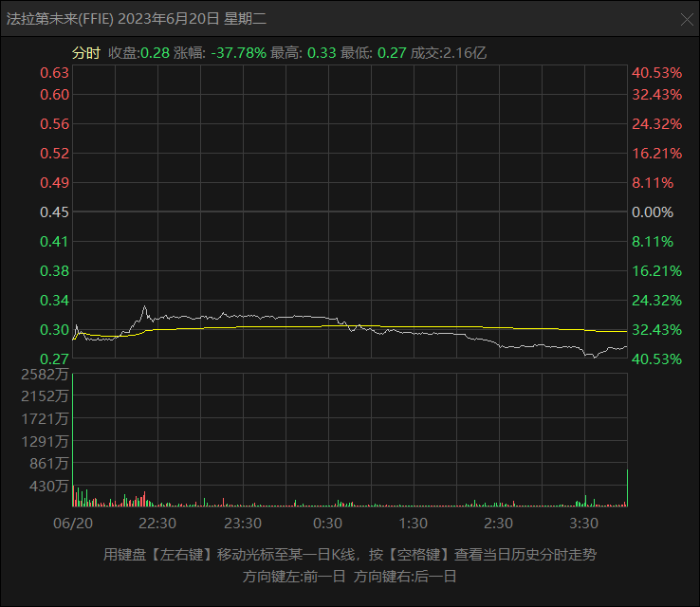The image size is (700, 607).
Task: Click the 0.63 price axis label
Action: point(54,73)
